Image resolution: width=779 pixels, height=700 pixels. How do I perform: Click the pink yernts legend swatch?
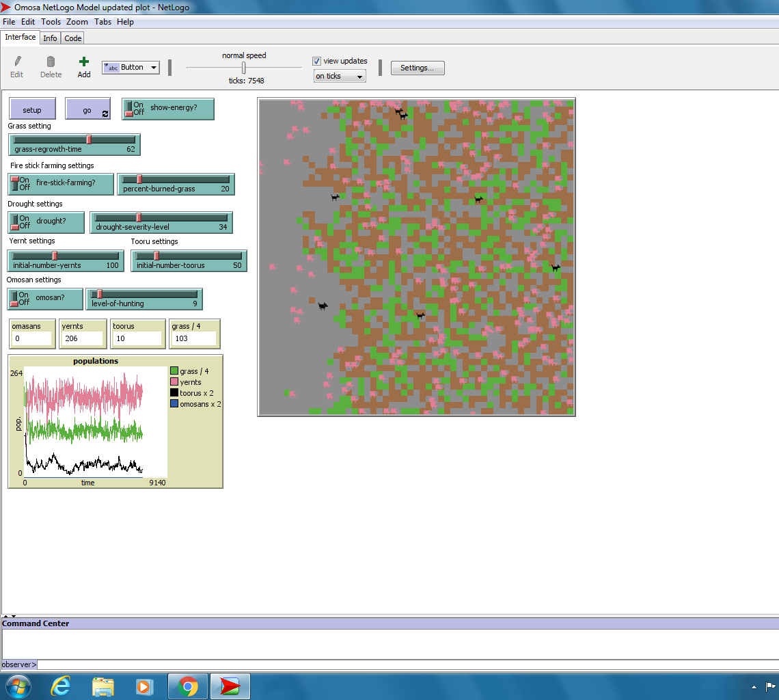pos(174,382)
